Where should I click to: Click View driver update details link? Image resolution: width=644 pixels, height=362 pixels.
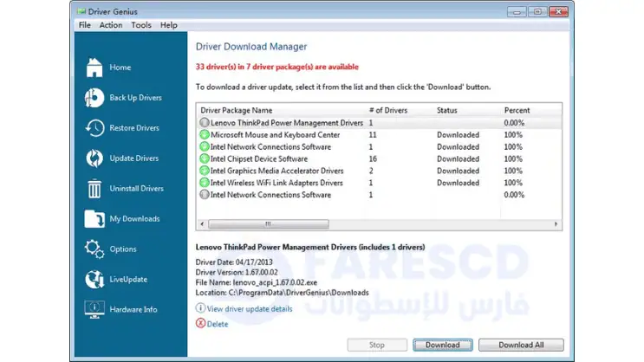tap(250, 308)
